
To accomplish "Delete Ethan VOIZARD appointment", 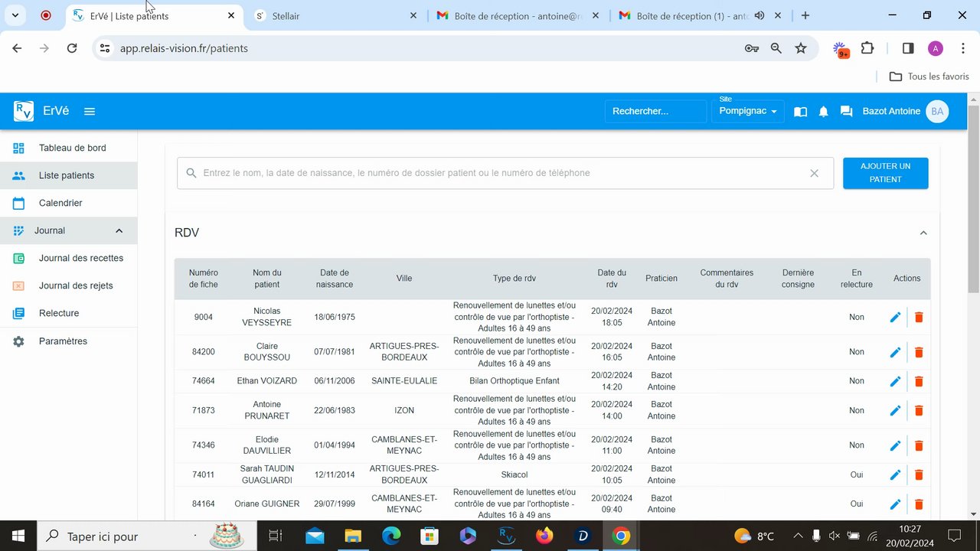I will [919, 381].
